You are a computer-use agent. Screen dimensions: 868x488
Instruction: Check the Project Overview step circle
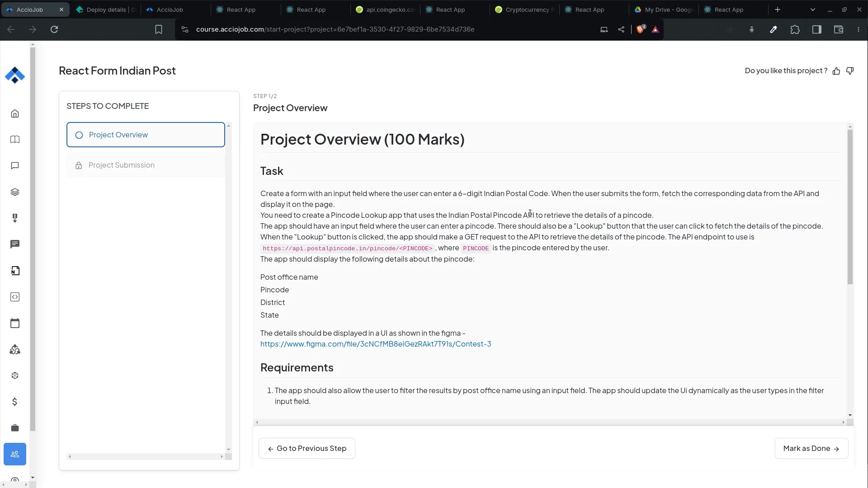click(79, 135)
